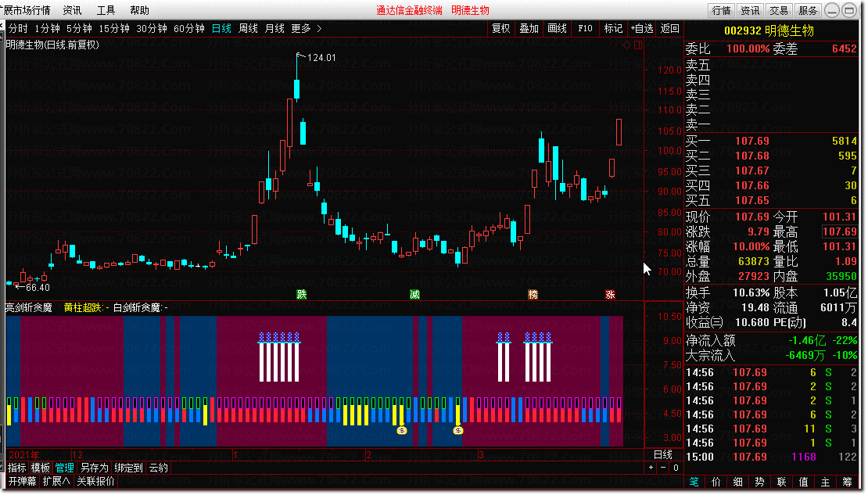Expand 更多 period options

click(301, 28)
